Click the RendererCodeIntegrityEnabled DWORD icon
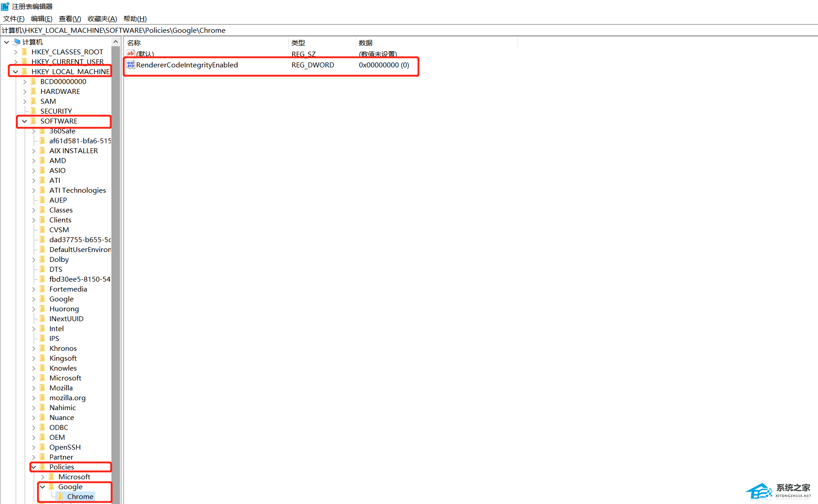 [x=131, y=65]
